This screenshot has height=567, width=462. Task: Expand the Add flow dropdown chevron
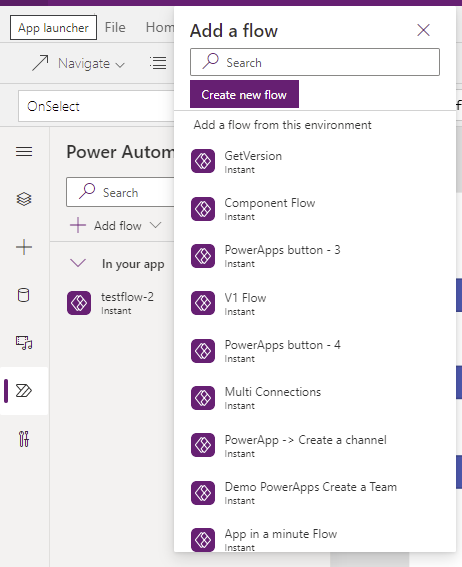[x=155, y=225]
